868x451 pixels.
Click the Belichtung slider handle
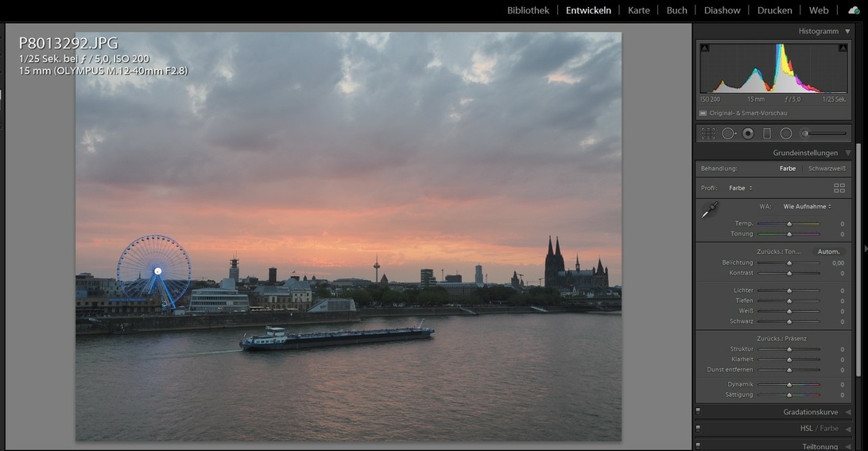point(789,262)
